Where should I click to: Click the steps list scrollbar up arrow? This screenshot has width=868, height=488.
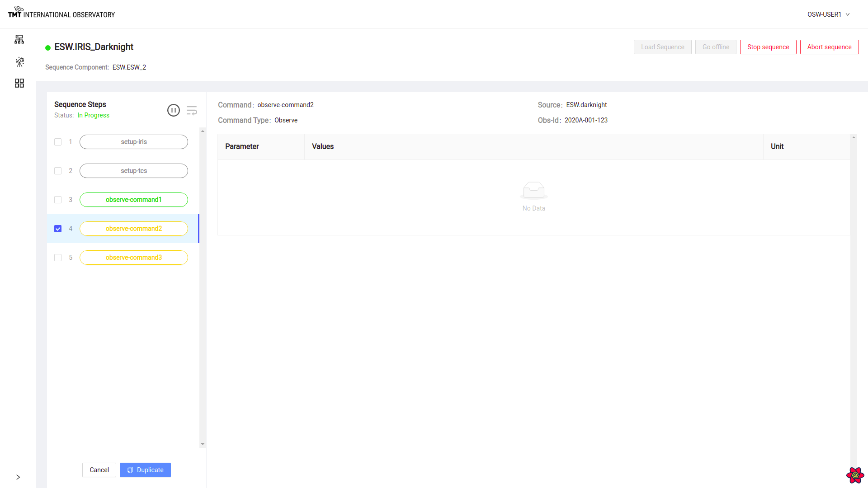pyautogui.click(x=203, y=131)
